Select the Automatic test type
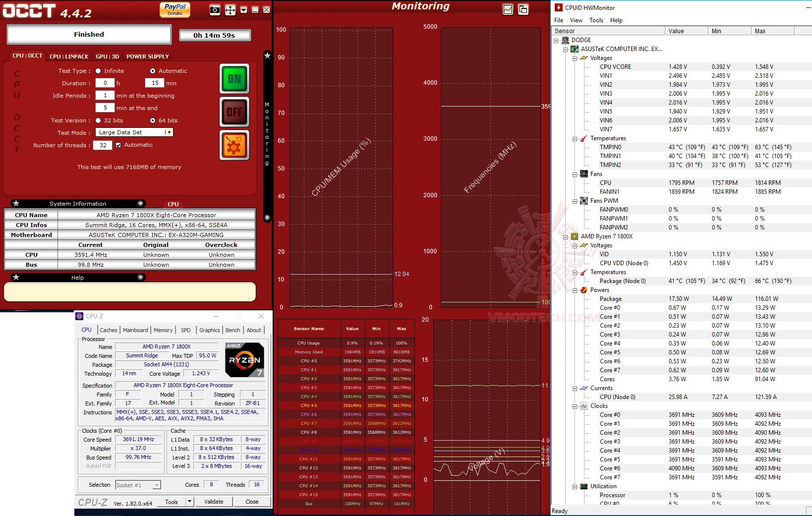The height and width of the screenshot is (516, 812). (x=153, y=71)
